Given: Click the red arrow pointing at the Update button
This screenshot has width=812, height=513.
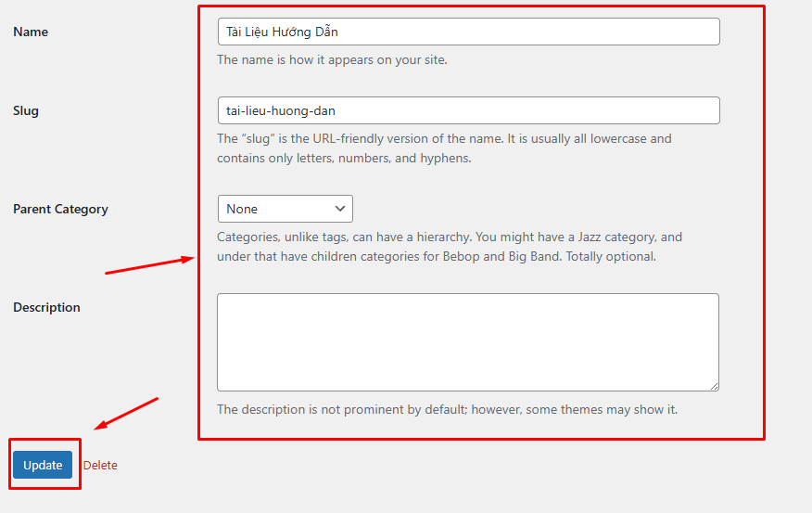Looking at the screenshot, I should pyautogui.click(x=127, y=414).
